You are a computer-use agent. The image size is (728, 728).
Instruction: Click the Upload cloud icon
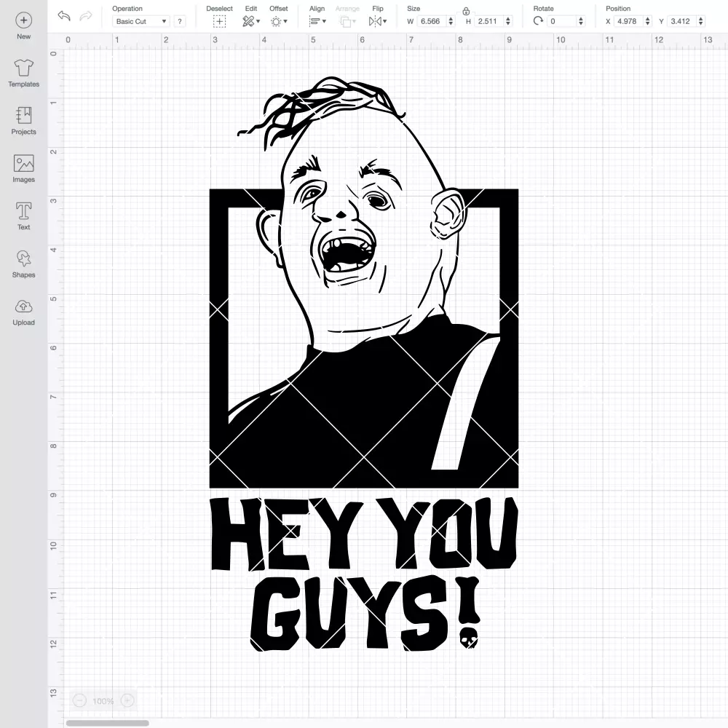(x=24, y=306)
